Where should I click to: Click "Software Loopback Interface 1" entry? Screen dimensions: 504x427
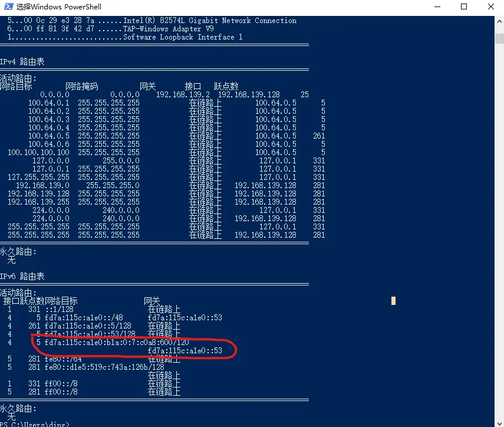tap(183, 37)
